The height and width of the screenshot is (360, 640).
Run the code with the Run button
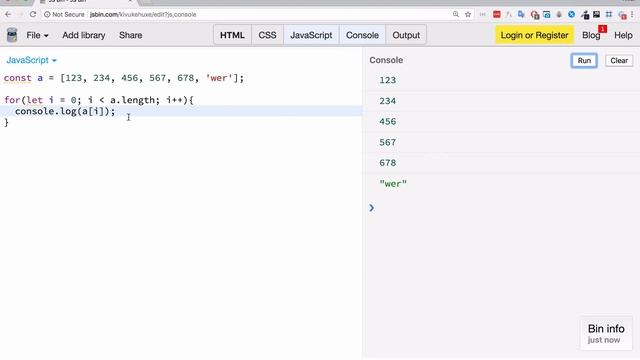click(x=584, y=60)
